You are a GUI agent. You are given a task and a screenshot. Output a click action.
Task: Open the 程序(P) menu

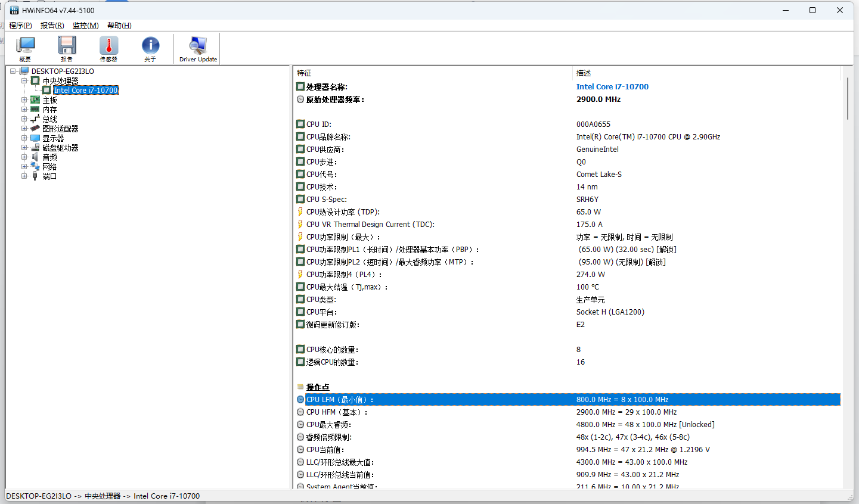20,26
